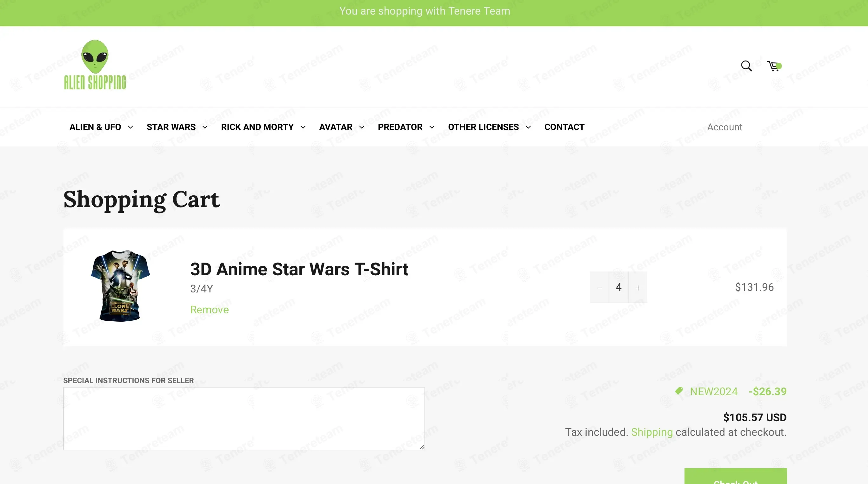The image size is (868, 484).
Task: Expand the OTHER LICENSES menu
Action: click(489, 127)
